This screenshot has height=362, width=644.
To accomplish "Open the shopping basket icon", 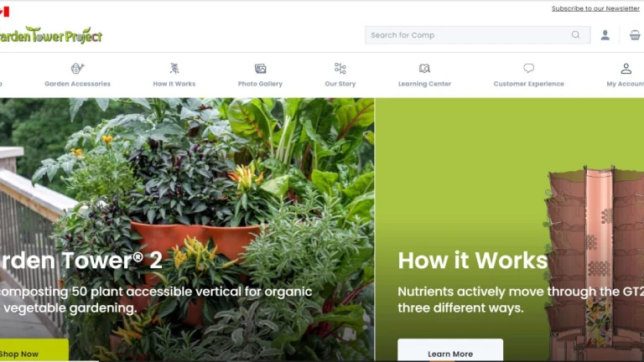I will click(635, 35).
